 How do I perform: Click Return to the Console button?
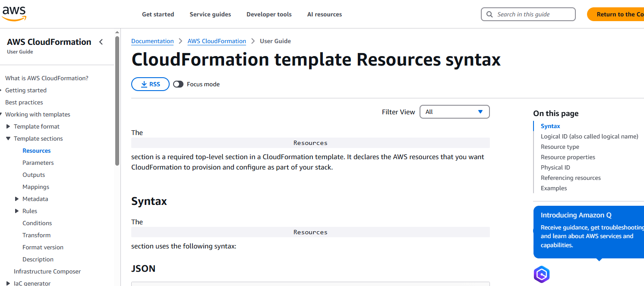pyautogui.click(x=616, y=14)
